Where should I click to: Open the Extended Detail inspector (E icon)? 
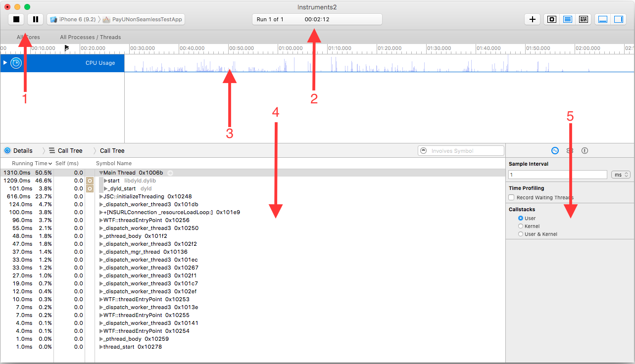(x=585, y=150)
